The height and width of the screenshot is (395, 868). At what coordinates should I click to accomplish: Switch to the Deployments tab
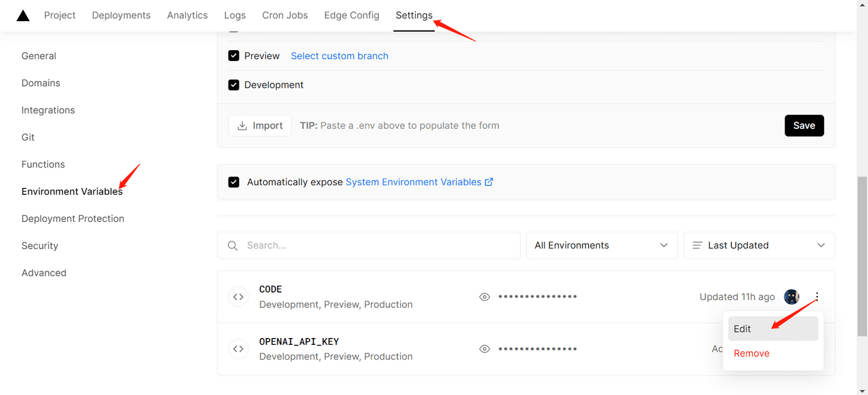tap(121, 15)
